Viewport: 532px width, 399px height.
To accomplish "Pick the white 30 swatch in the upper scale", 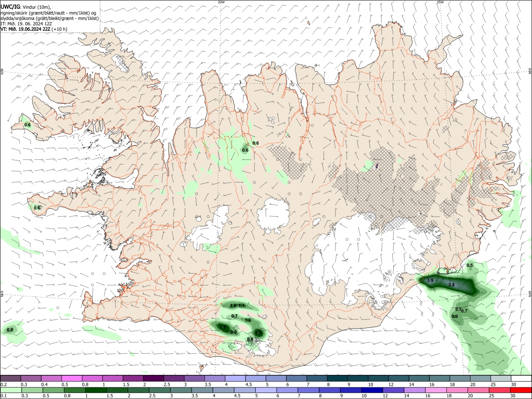I will pos(521,378).
